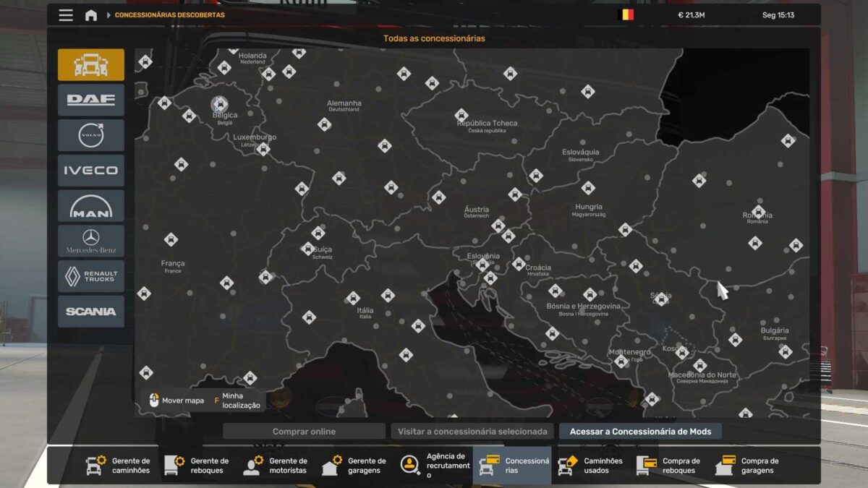Filter dealers by Volvo logo
The height and width of the screenshot is (488, 868).
pyautogui.click(x=91, y=135)
